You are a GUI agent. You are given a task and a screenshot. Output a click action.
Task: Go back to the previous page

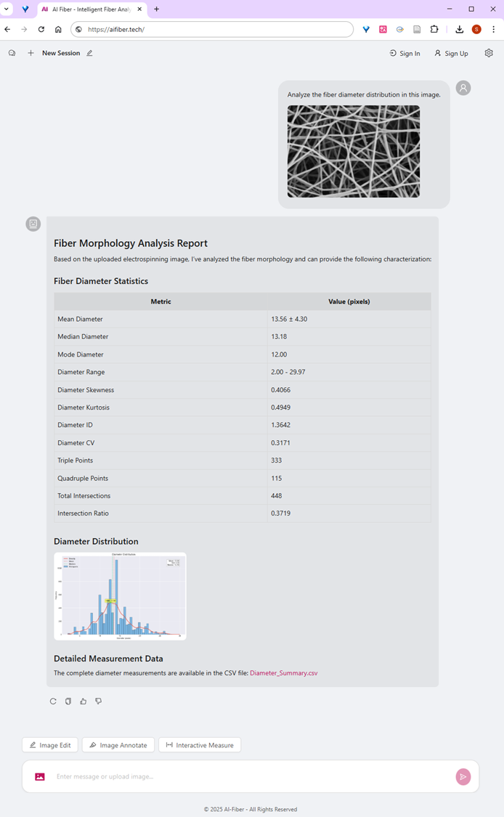point(7,29)
